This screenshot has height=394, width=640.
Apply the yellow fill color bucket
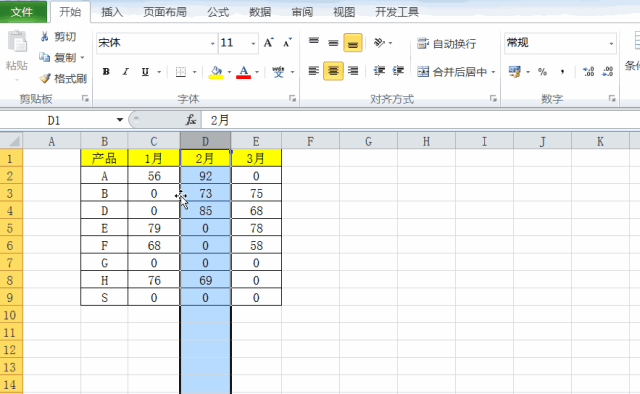[216, 72]
